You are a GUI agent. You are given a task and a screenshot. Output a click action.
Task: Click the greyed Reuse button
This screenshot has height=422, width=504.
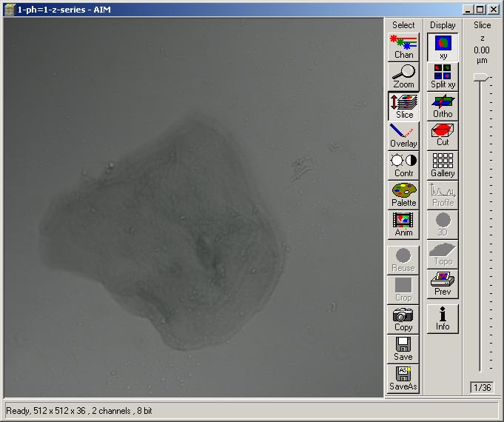pyautogui.click(x=403, y=260)
